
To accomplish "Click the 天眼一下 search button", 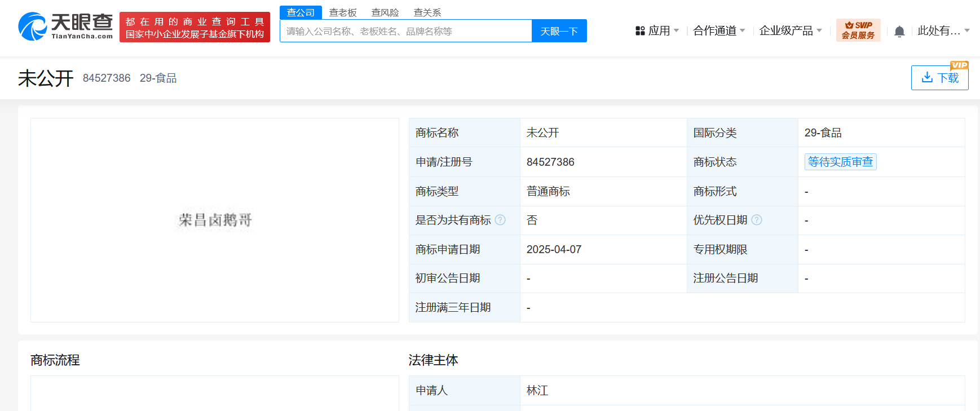I will point(559,31).
